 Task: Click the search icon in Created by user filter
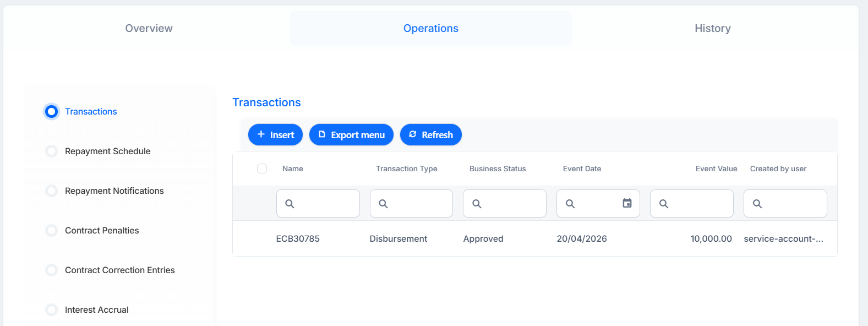point(757,204)
